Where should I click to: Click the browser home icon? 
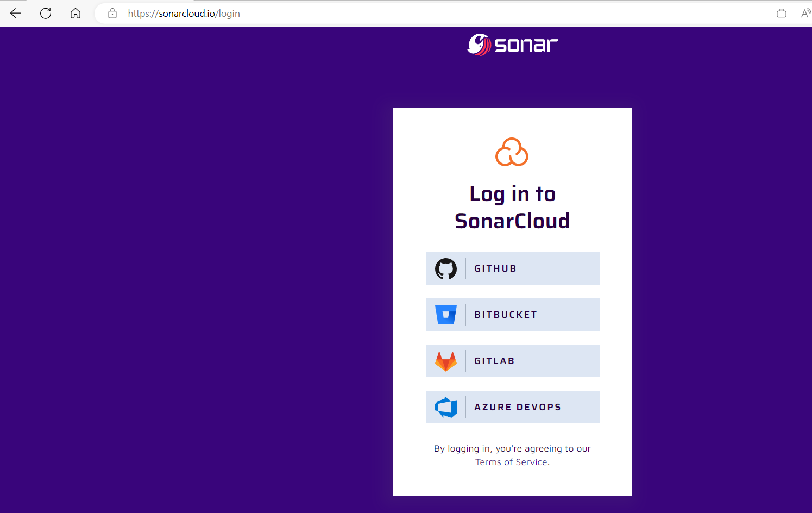coord(75,13)
